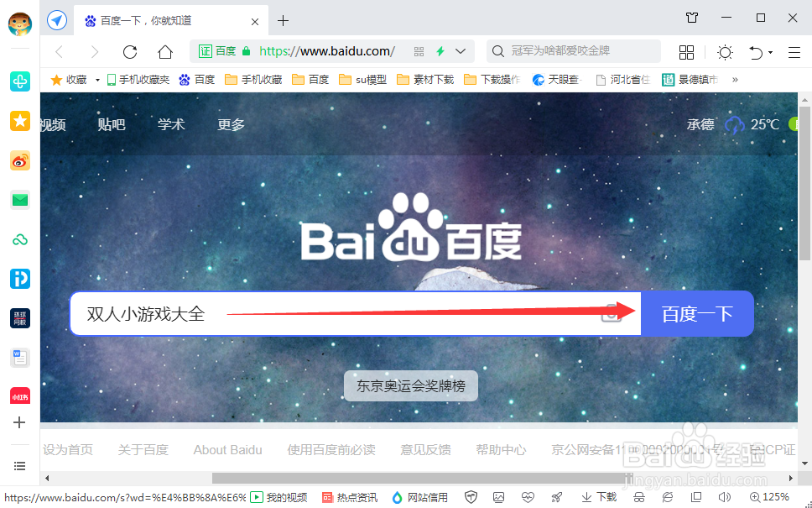Open the 素材下载 bookmarks folder
Viewport: 812px width, 508px height.
pyautogui.click(x=424, y=80)
